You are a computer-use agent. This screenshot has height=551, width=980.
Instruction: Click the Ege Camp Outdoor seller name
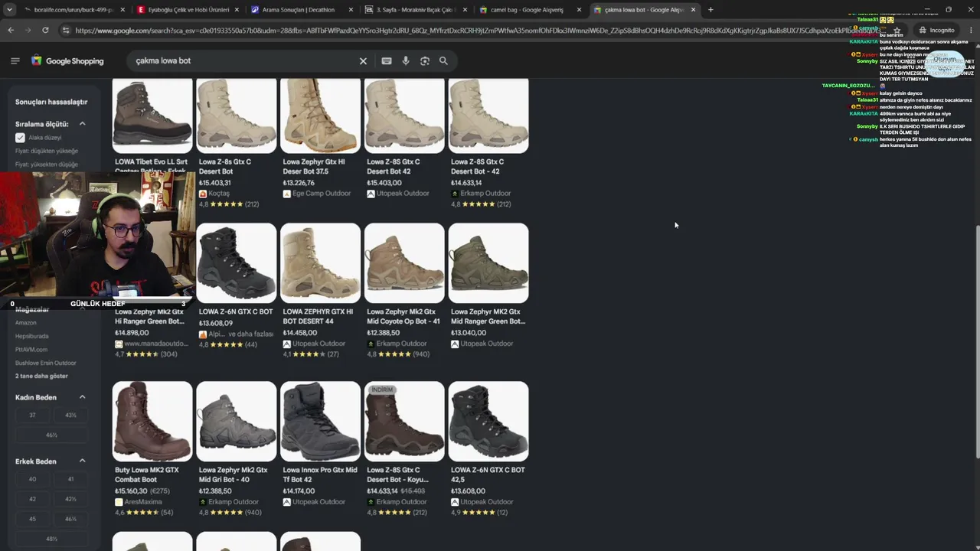click(x=320, y=194)
